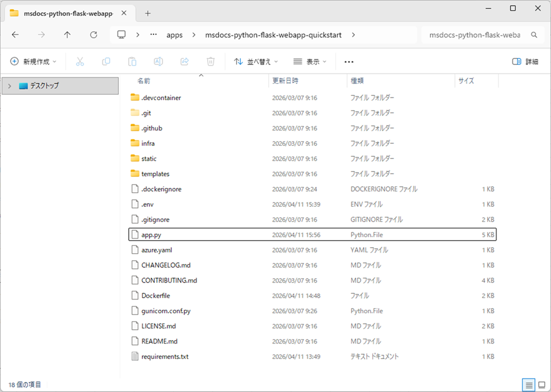Image resolution: width=551 pixels, height=392 pixels.
Task: Switch to large icons view via status bar icon
Action: click(x=542, y=385)
